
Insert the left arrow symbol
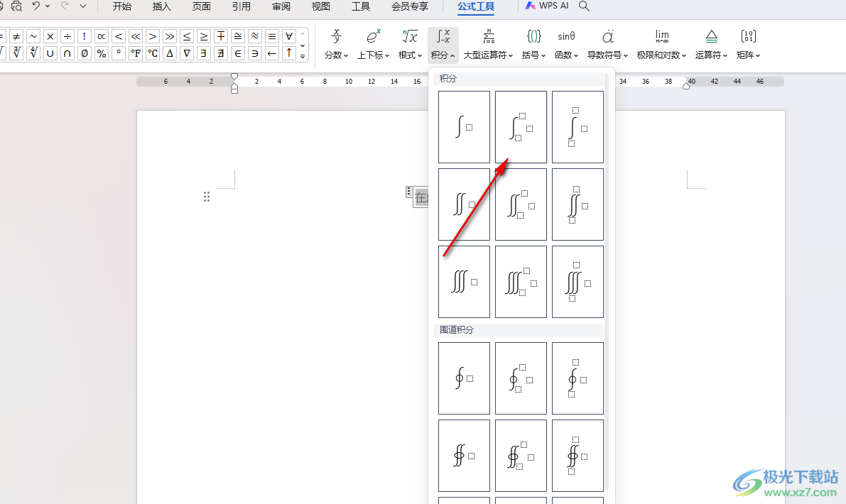[x=272, y=53]
